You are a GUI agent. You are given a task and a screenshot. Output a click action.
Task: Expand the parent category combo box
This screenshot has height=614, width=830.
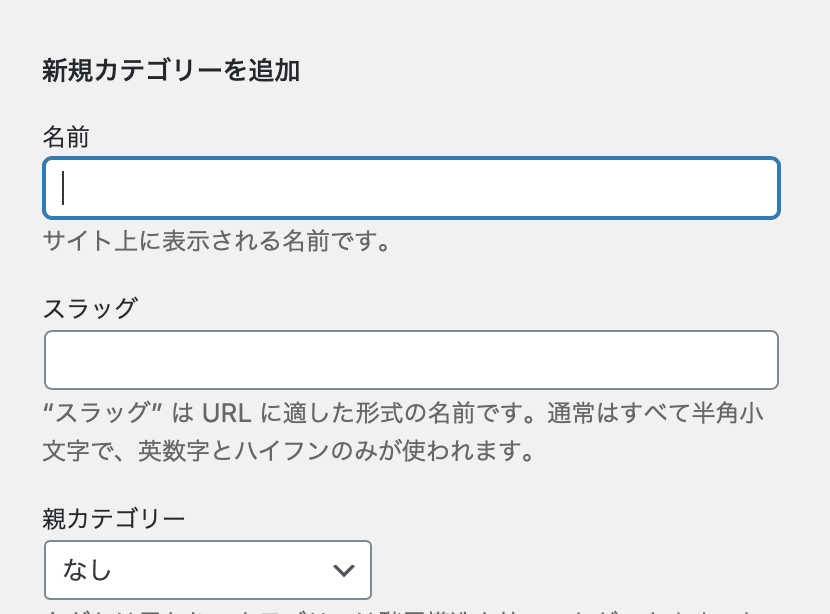(207, 569)
